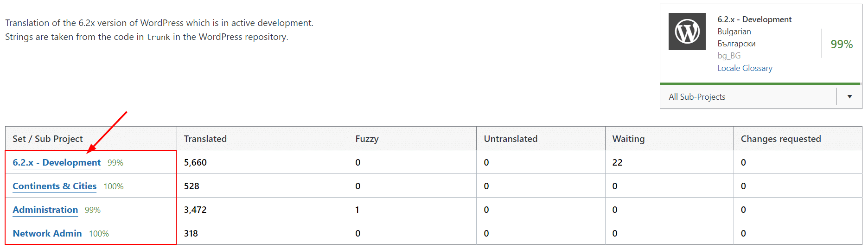Open the 6.2.x - Development project link

point(57,163)
